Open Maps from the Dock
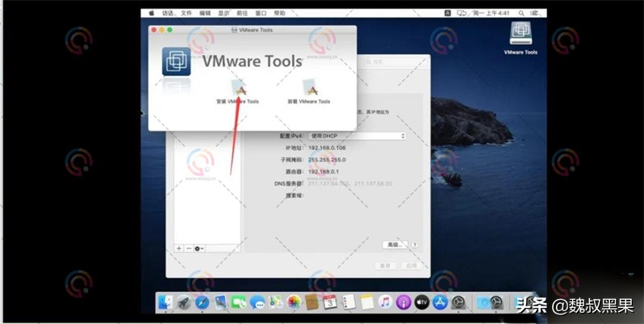This screenshot has width=644, height=324. 275,302
